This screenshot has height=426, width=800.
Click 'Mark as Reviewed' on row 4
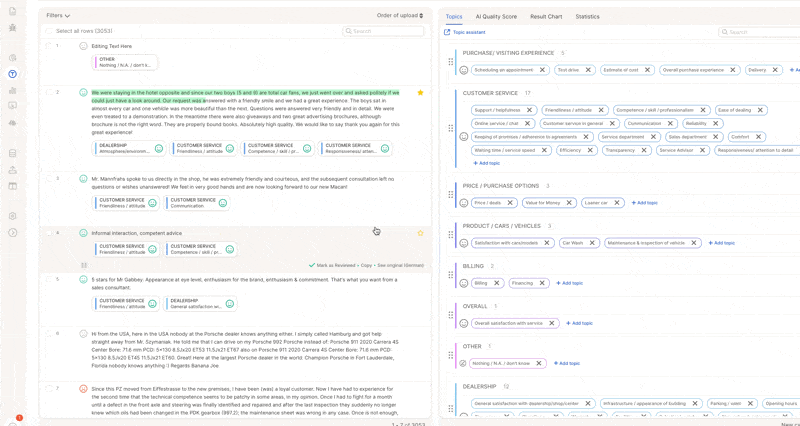(331, 265)
